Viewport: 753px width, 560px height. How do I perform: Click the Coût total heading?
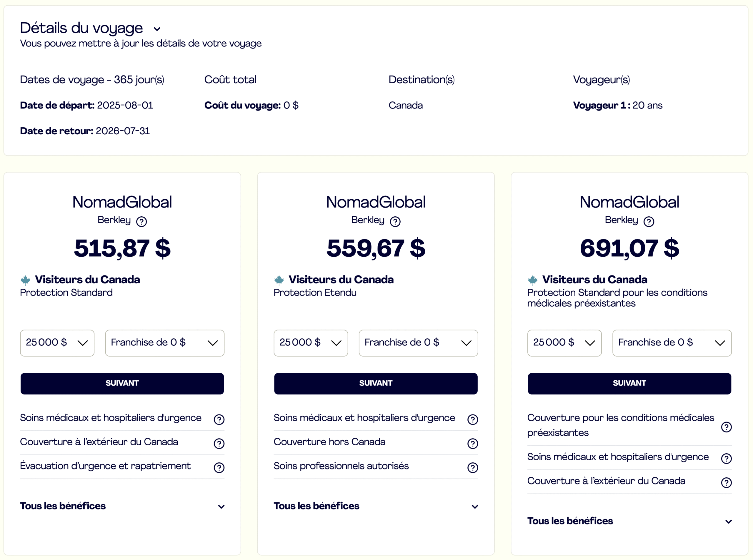230,80
